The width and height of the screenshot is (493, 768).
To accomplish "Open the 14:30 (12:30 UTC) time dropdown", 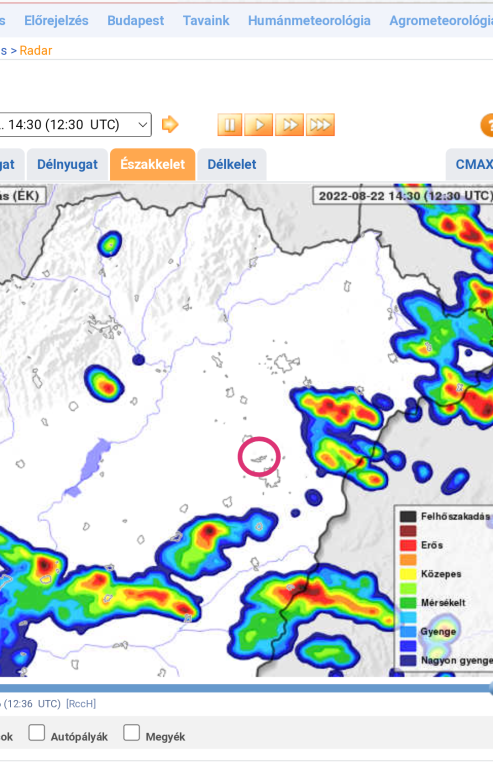I will tap(75, 125).
